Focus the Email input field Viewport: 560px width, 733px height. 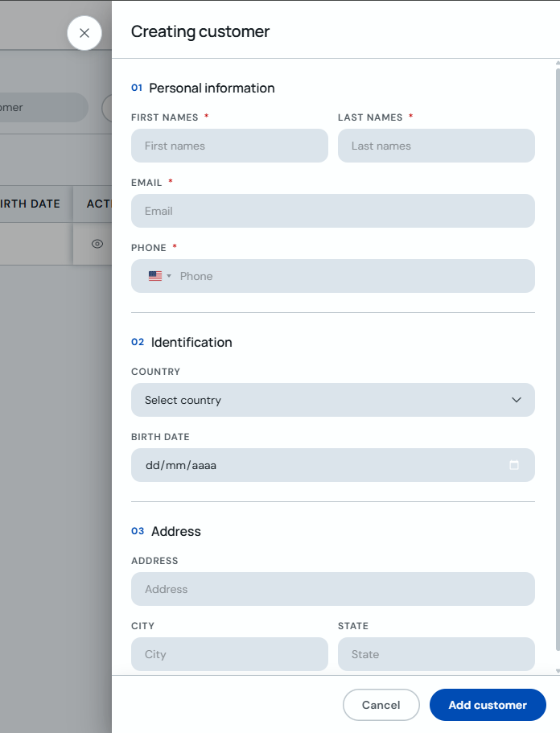point(333,211)
